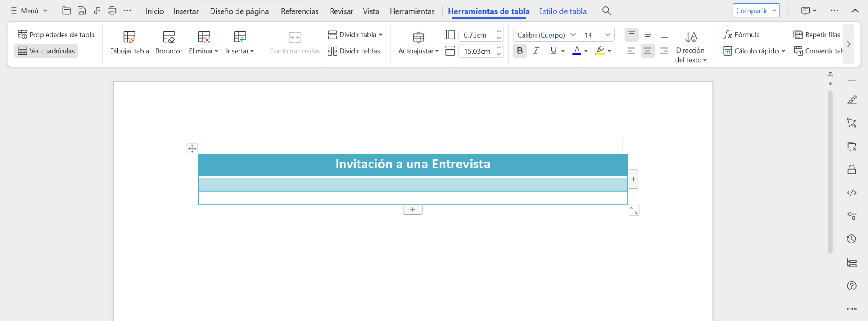Open the Insertar table dropdown
The width and height of the screenshot is (868, 321).
tap(240, 43)
